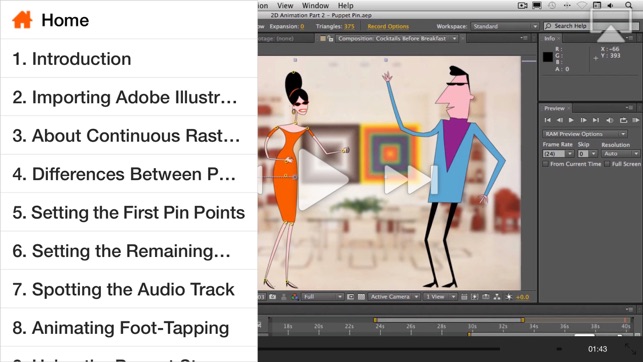The image size is (643, 362).
Task: Open lesson 2. Importing Adobe Illustr...
Action: click(129, 97)
